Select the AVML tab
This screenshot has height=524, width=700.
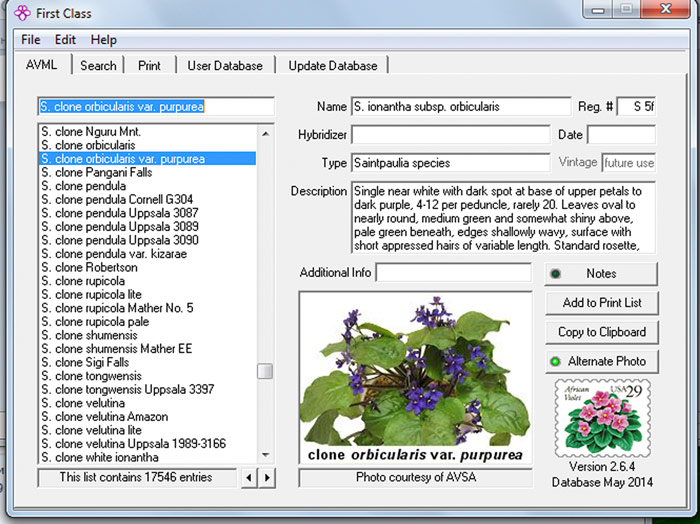pos(42,65)
